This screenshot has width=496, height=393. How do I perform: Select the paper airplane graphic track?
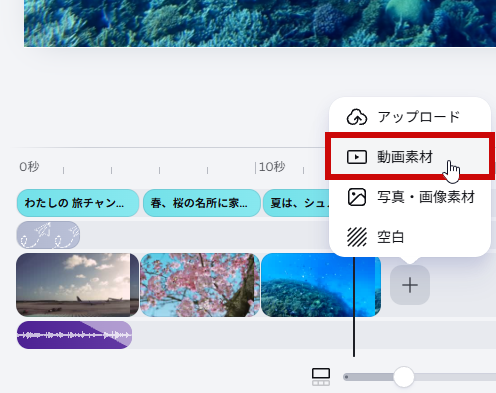click(48, 235)
